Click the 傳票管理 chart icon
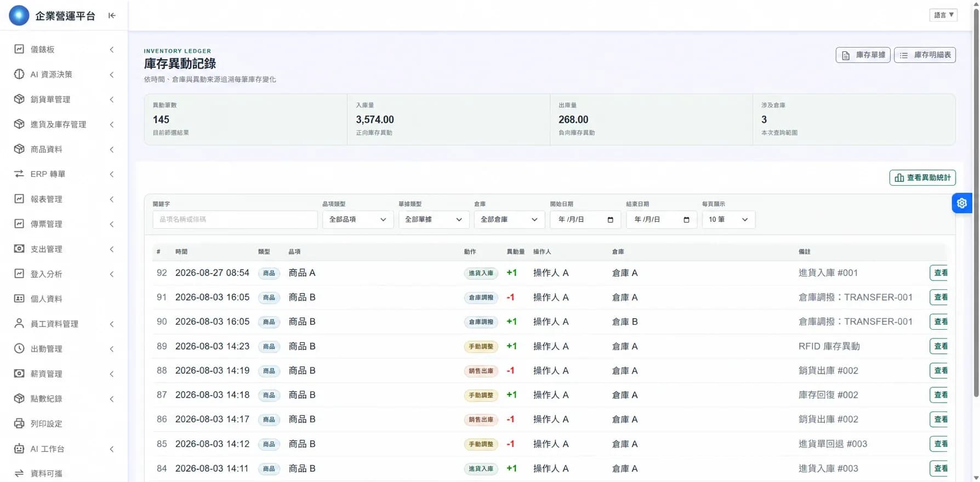 (19, 223)
